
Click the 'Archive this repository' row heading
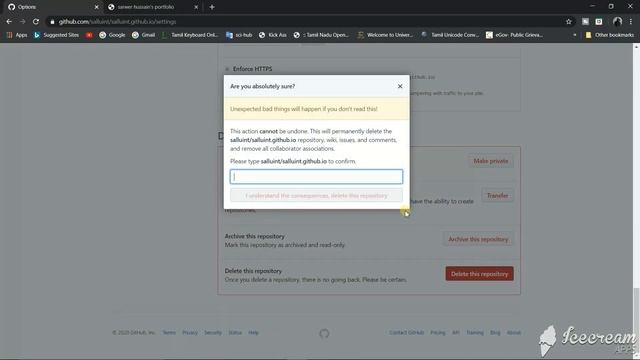(254, 236)
